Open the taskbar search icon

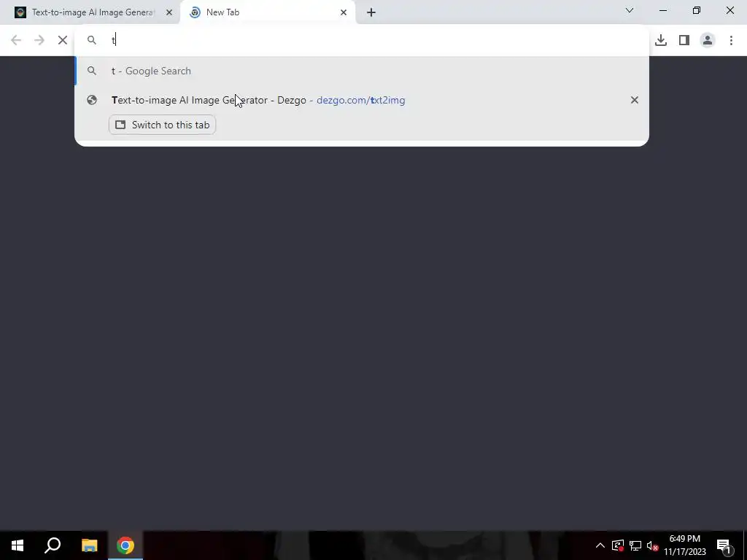(53, 545)
